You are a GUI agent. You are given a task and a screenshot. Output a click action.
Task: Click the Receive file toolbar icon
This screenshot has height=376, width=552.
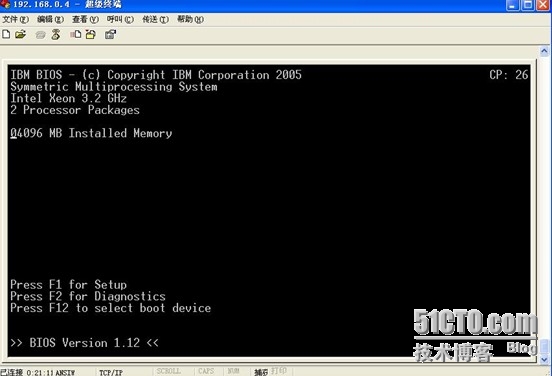pyautogui.click(x=91, y=34)
